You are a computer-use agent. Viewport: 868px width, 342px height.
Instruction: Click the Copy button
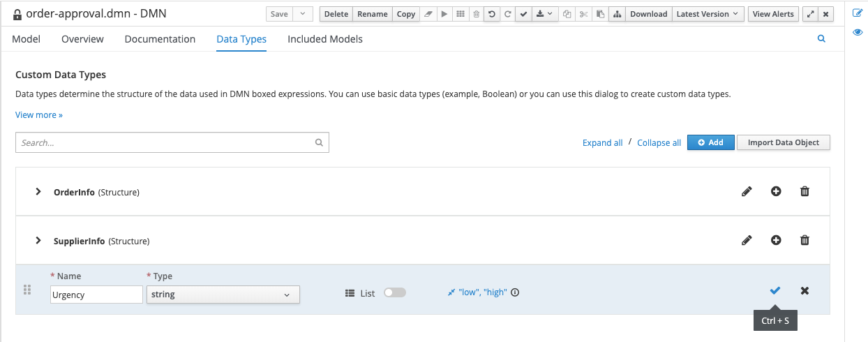406,14
